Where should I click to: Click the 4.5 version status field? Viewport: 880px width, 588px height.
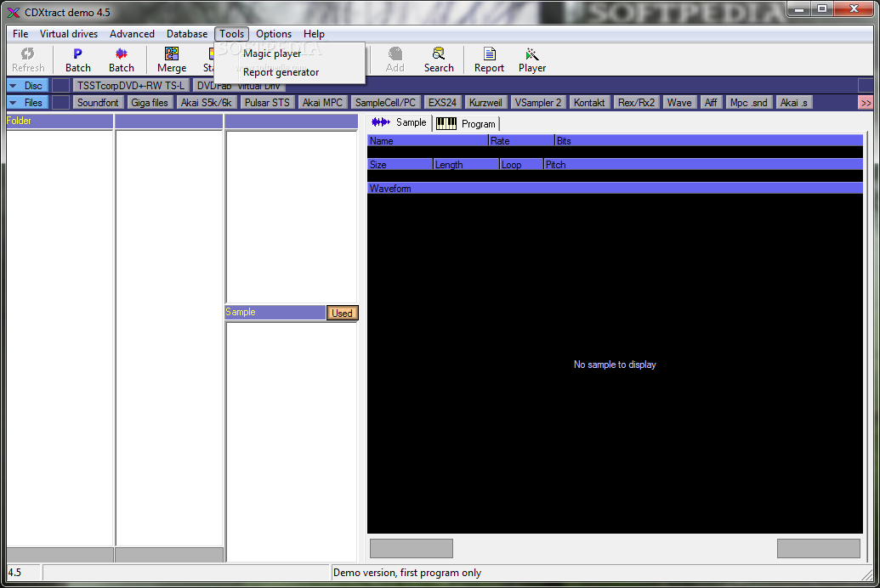tap(23, 573)
